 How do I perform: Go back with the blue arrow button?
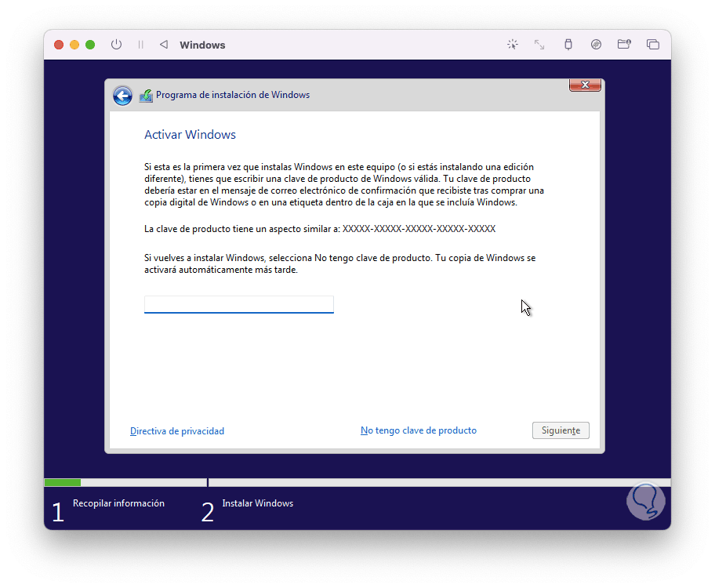click(122, 96)
